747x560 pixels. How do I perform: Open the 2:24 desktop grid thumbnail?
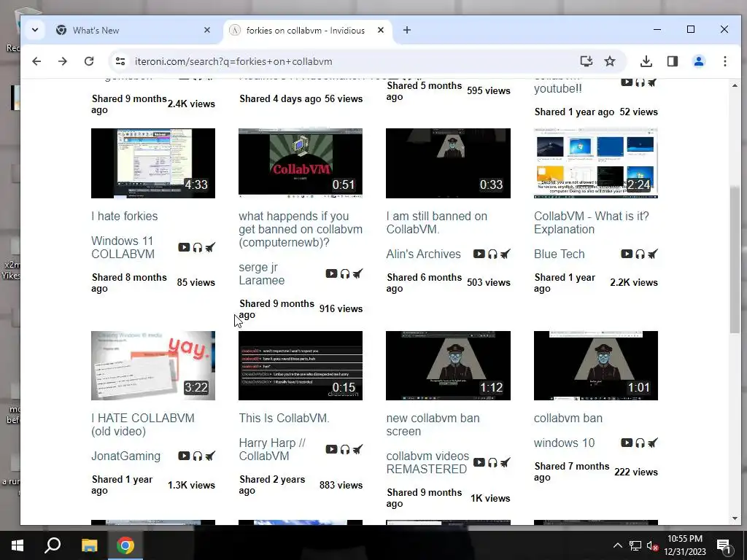[x=596, y=163]
